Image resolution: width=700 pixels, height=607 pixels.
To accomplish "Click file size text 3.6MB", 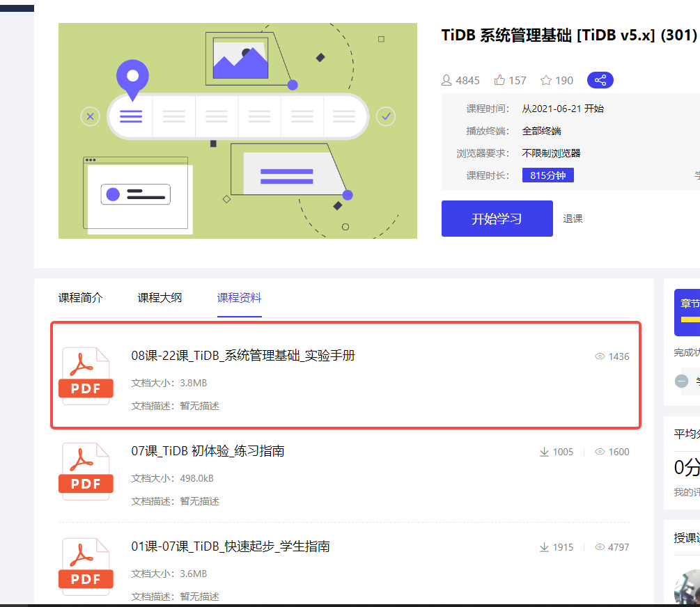I will click(x=194, y=574).
